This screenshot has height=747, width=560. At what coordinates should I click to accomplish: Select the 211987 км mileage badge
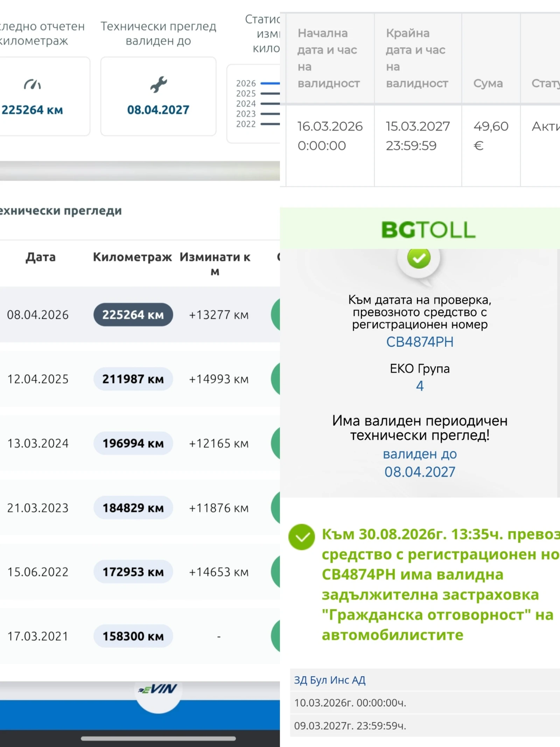coord(133,379)
